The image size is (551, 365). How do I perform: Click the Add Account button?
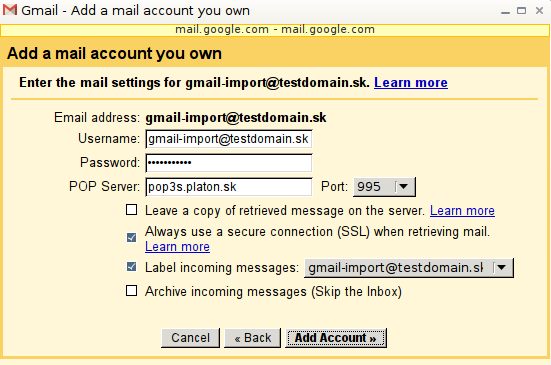pyautogui.click(x=336, y=338)
